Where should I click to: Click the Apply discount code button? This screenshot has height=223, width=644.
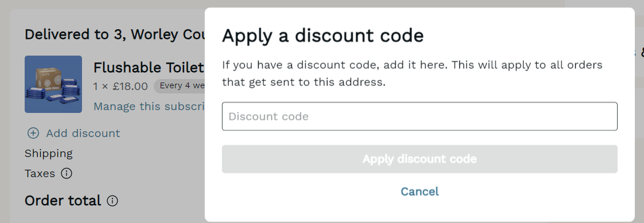pos(419,159)
